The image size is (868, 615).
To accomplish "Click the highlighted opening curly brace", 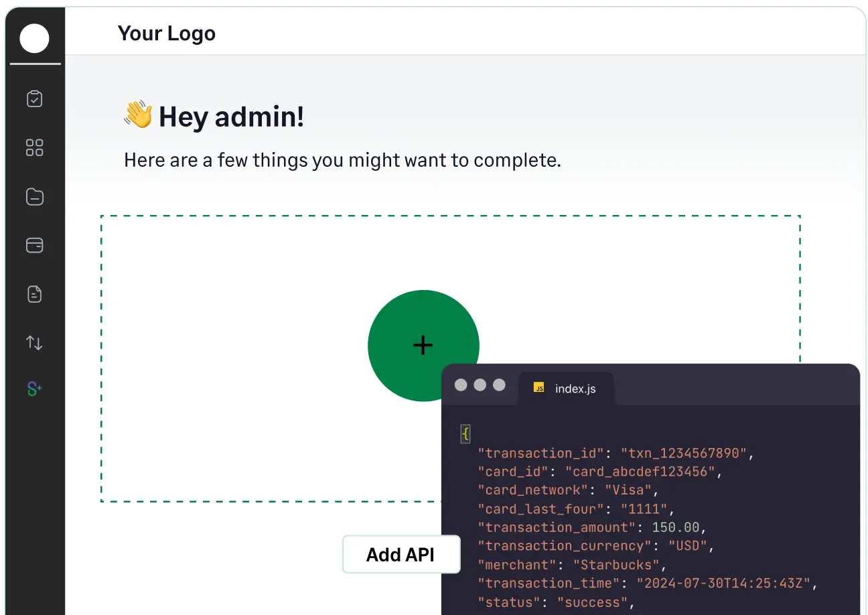I will [465, 434].
